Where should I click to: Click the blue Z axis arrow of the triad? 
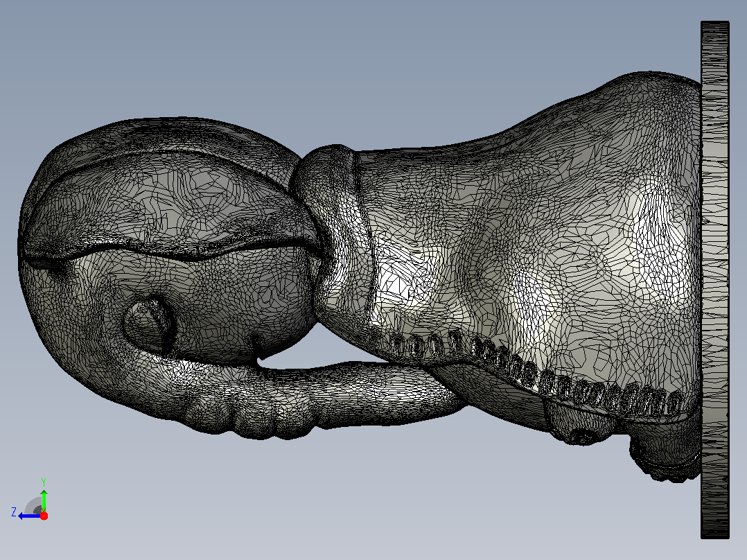click(30, 516)
